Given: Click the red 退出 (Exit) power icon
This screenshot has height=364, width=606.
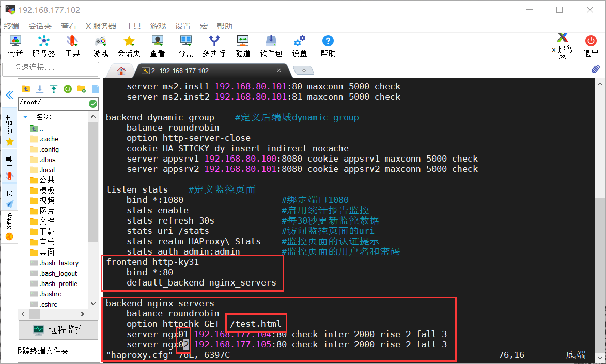Looking at the screenshot, I should click(591, 46).
